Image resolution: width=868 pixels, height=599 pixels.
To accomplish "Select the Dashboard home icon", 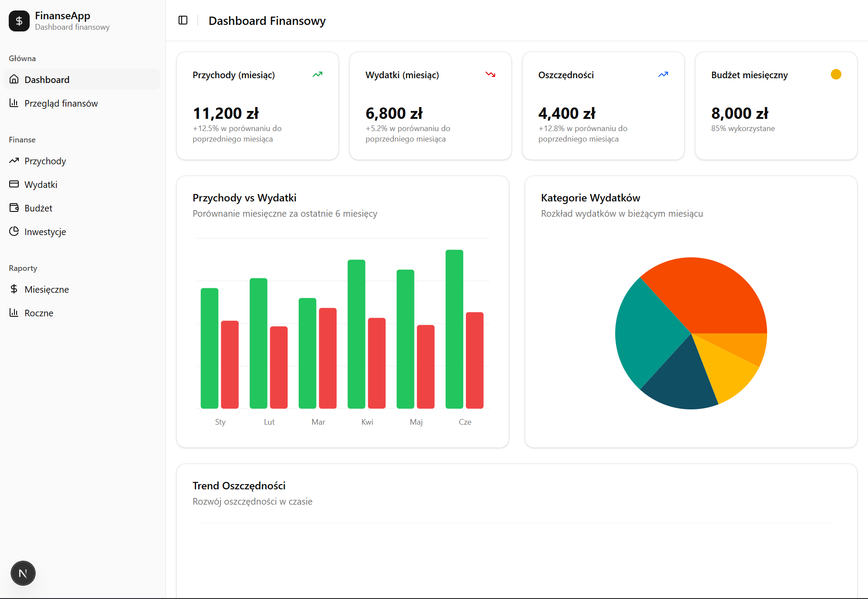I will click(x=14, y=79).
